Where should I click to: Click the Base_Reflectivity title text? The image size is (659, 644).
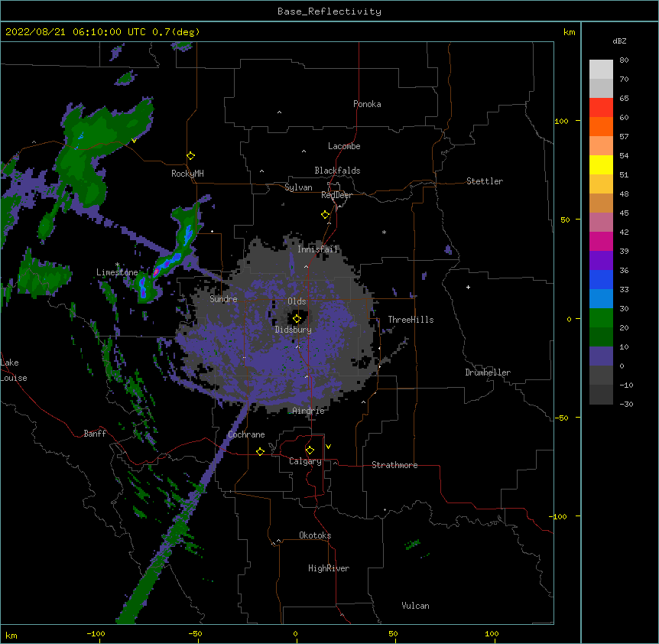pos(329,11)
